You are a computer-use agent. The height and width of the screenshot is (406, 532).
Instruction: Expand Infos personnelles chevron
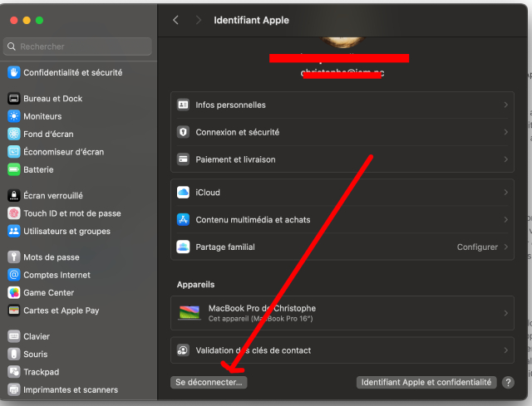tap(506, 105)
